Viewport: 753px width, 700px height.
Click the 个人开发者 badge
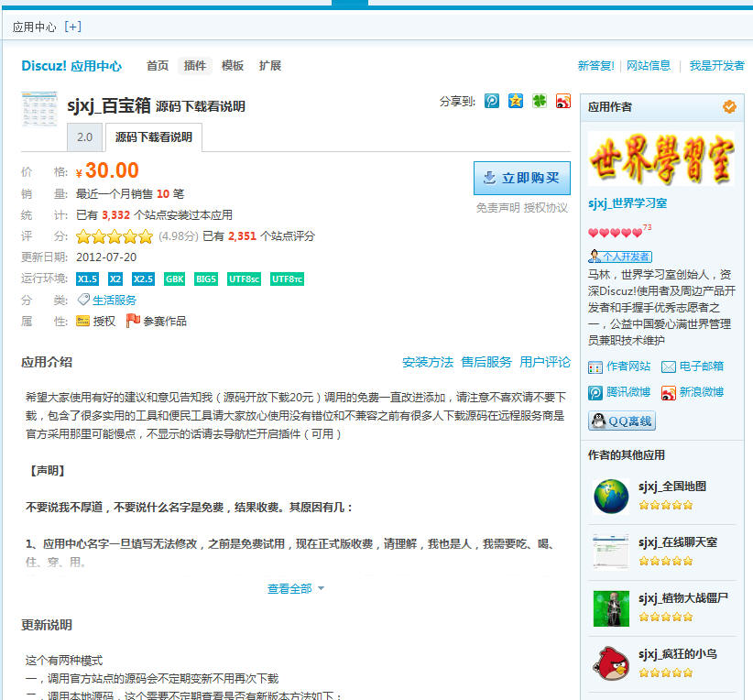click(x=620, y=257)
